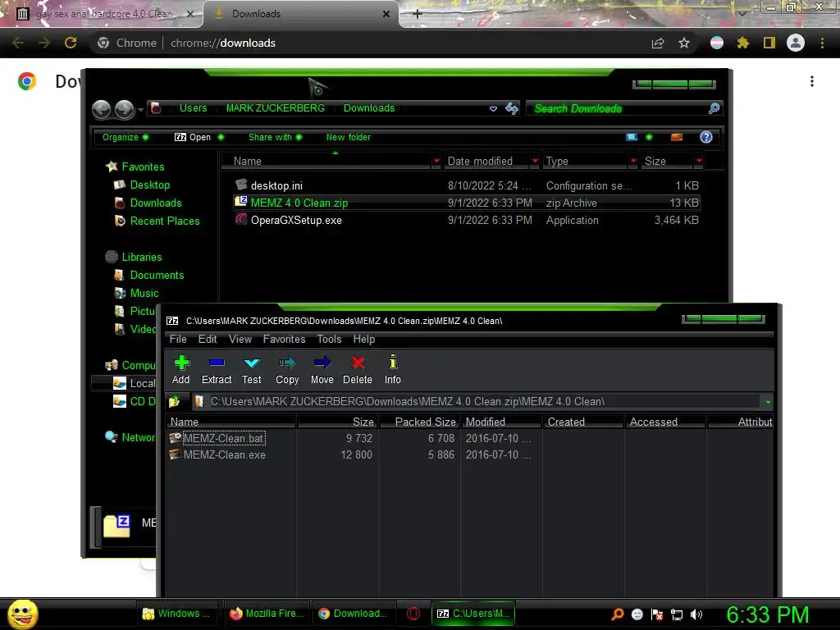840x630 pixels.
Task: Open the Organize dropdown in Explorer
Action: click(x=126, y=137)
